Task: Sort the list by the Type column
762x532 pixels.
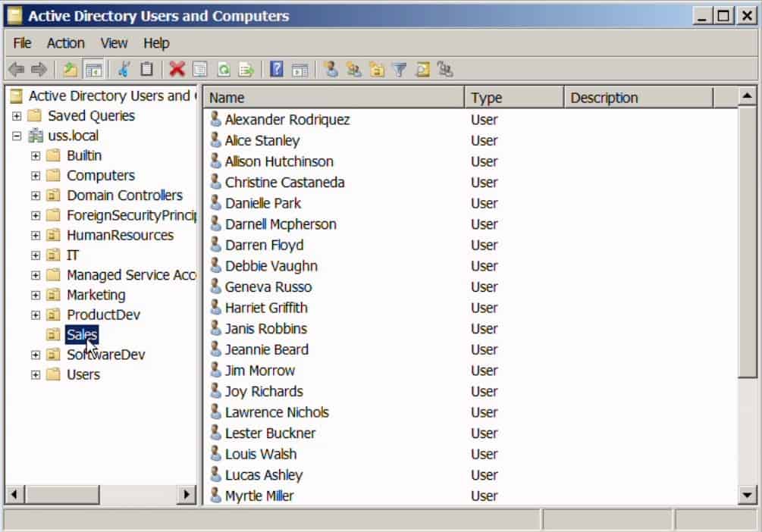Action: click(514, 98)
